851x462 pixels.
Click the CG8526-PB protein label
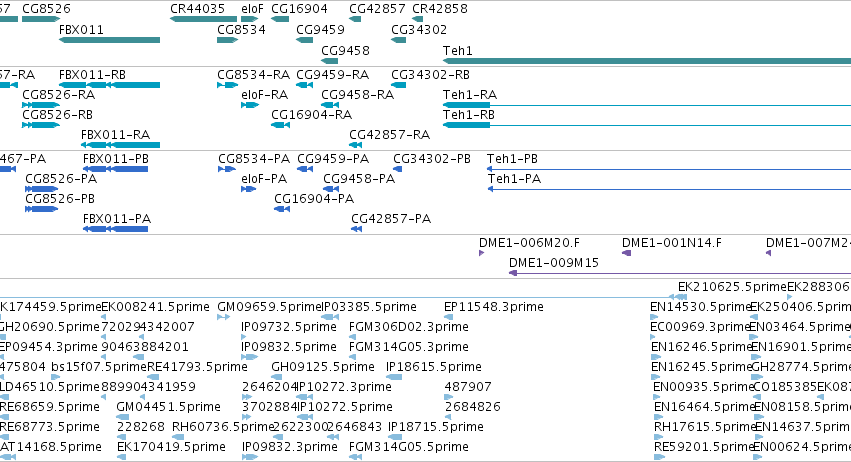[60, 199]
